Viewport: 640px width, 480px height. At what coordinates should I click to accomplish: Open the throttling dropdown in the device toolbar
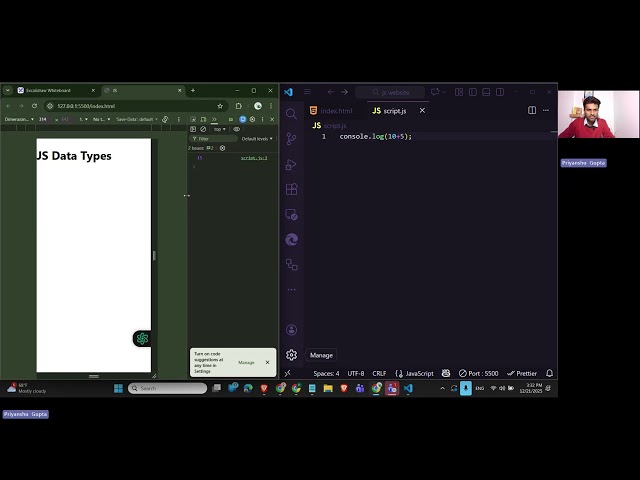tap(101, 119)
